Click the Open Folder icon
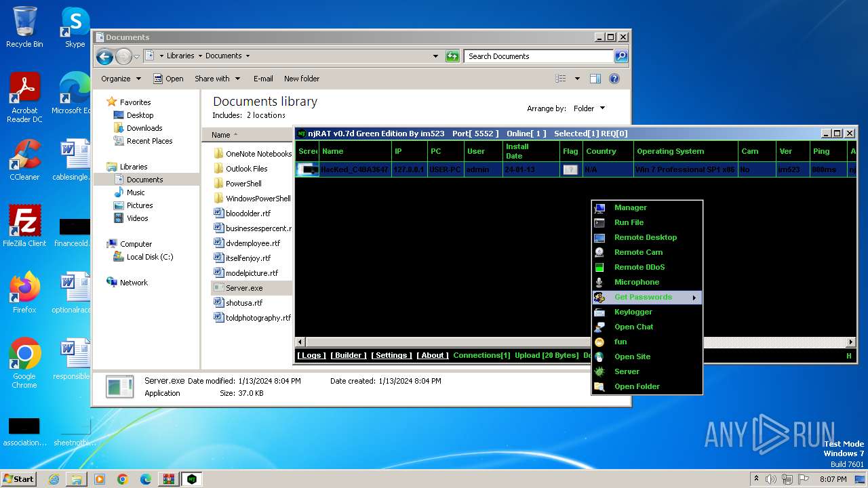Screen dimensions: 868x488 [x=599, y=386]
